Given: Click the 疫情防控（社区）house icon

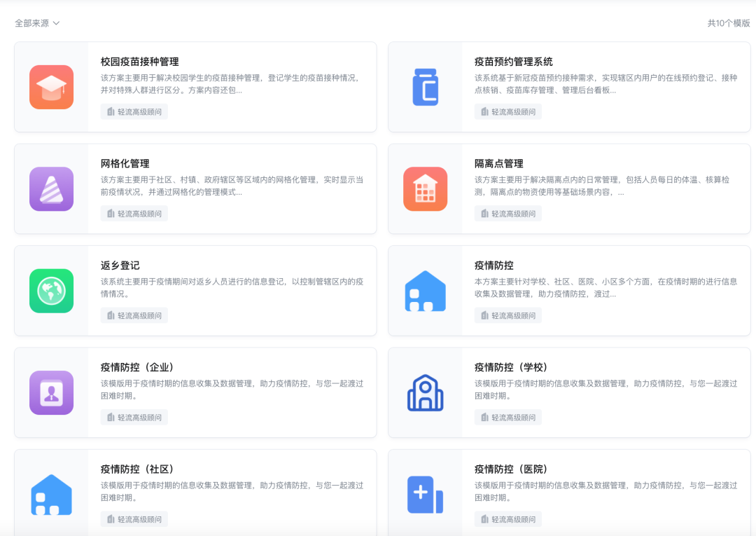Looking at the screenshot, I should pos(51,494).
